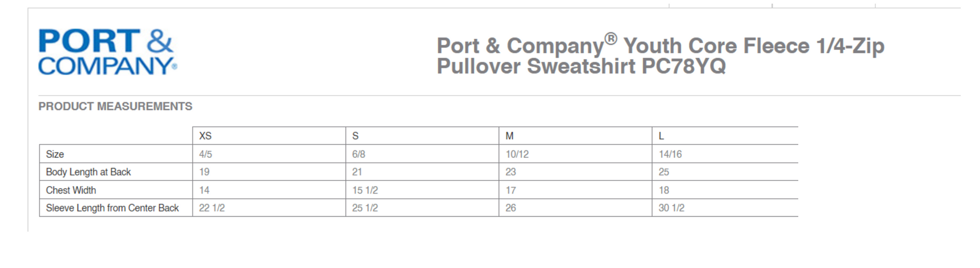Select the L column header
The image size is (980, 268).
661,136
